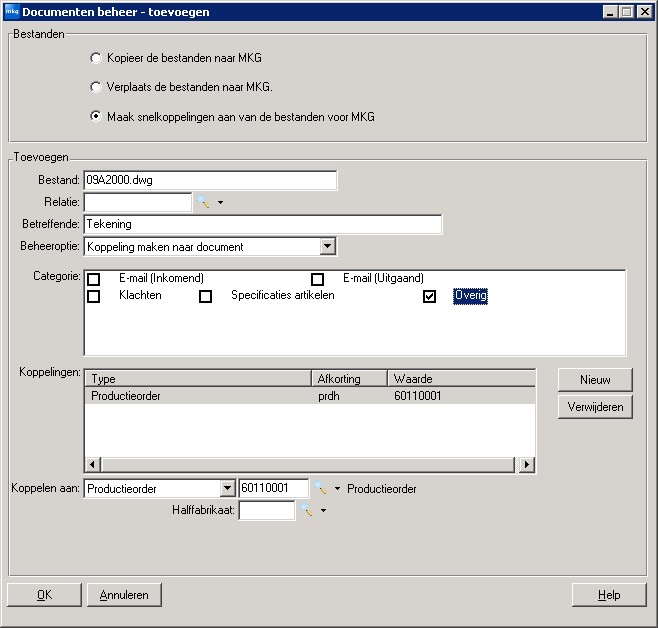Open the Koppelen aan type dropdown
This screenshot has width=658, height=628.
[x=227, y=488]
